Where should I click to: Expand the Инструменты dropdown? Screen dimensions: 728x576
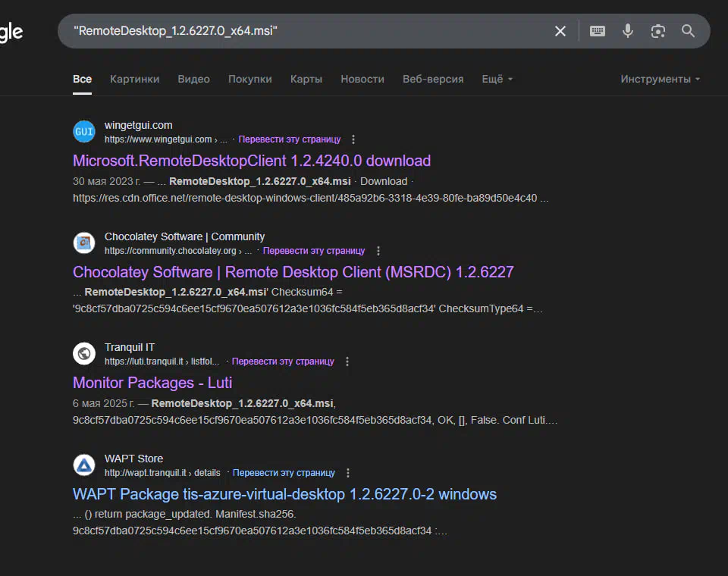click(x=661, y=79)
